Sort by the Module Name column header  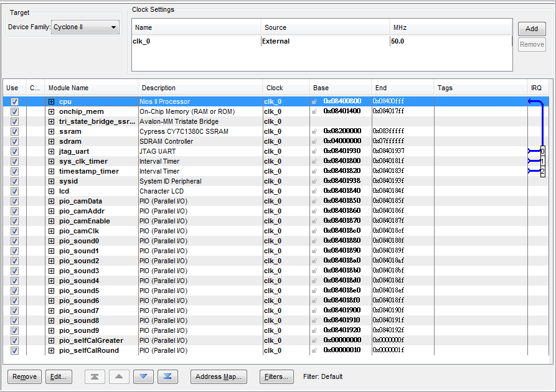(92, 88)
